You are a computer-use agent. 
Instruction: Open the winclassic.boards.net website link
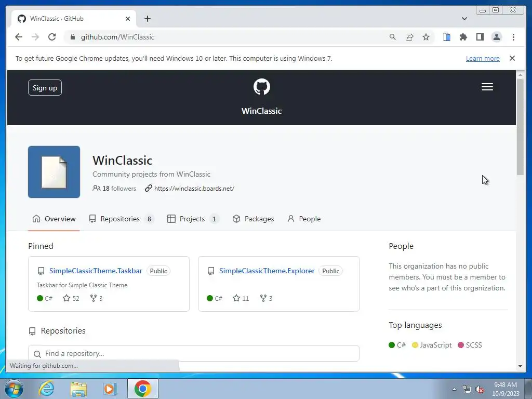click(194, 188)
